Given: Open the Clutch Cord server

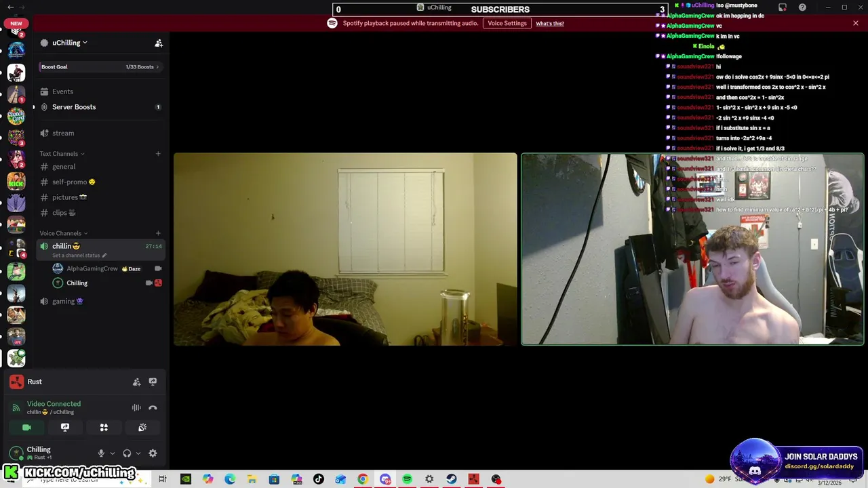Looking at the screenshot, I should pyautogui.click(x=16, y=116).
